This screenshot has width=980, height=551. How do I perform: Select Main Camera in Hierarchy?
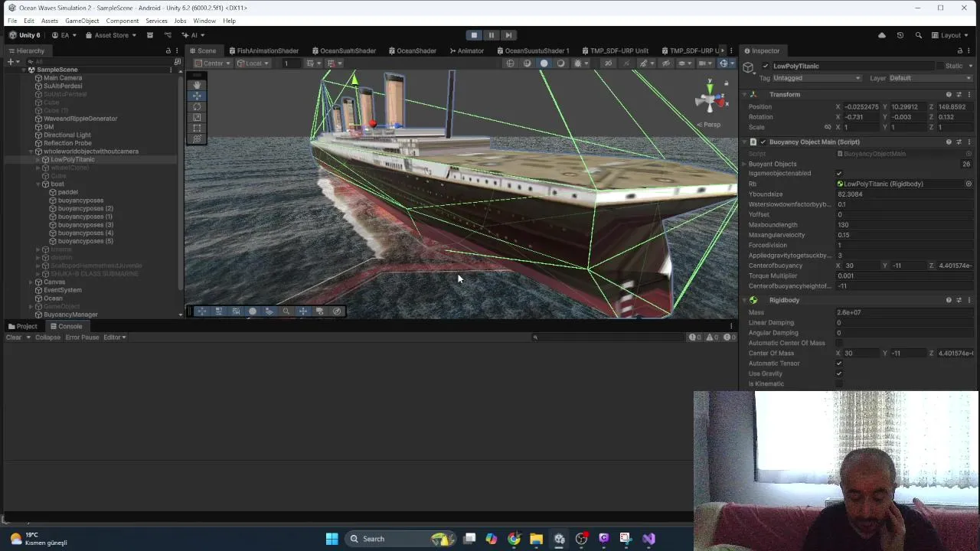(x=63, y=78)
